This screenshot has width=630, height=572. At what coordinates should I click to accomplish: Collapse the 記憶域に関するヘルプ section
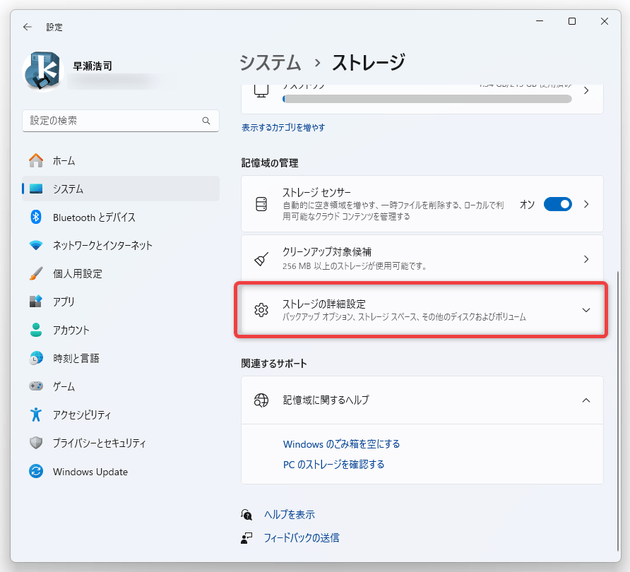point(586,400)
